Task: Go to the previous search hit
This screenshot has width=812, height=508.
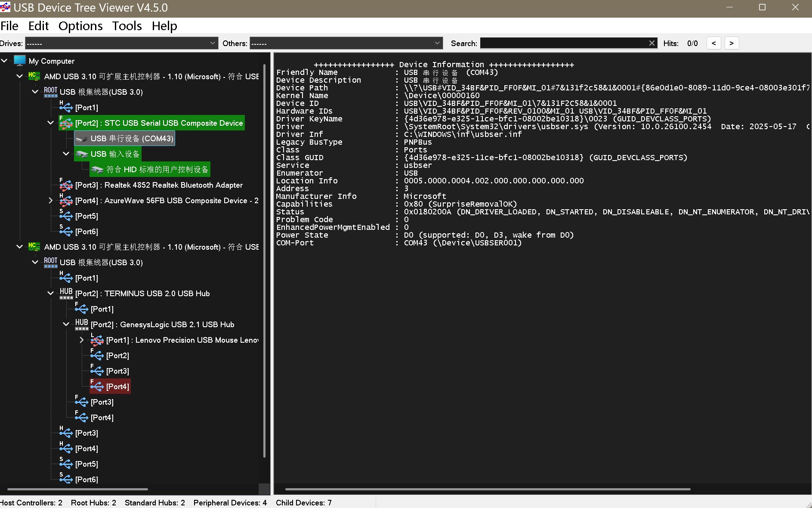Action: 714,43
